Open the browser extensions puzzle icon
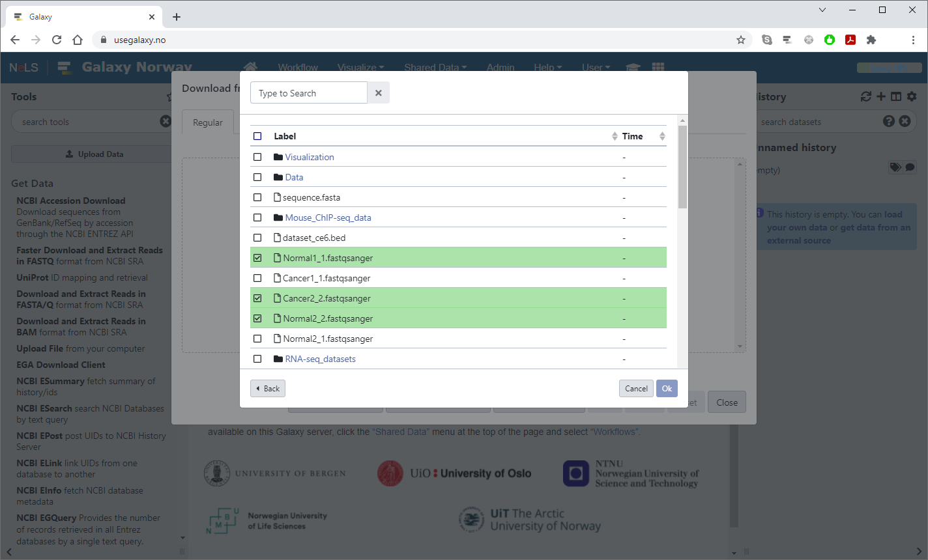Screen dimensions: 928x560 click(x=871, y=40)
